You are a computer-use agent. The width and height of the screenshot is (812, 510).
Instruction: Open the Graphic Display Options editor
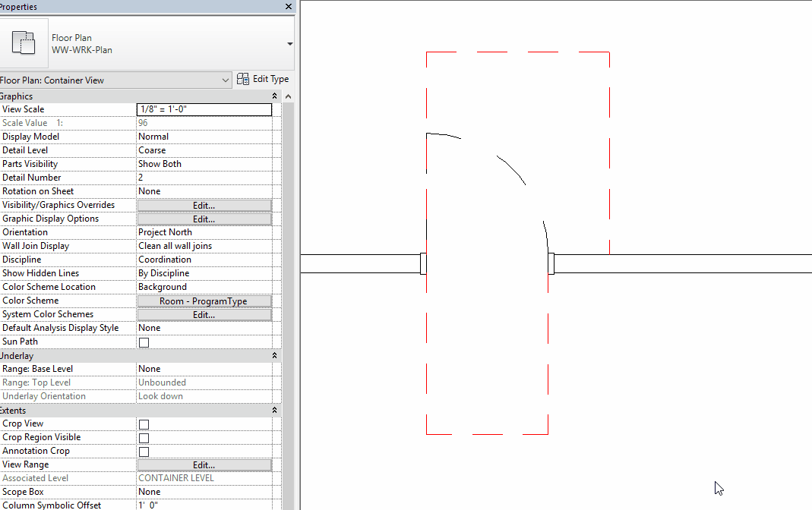pyautogui.click(x=204, y=219)
